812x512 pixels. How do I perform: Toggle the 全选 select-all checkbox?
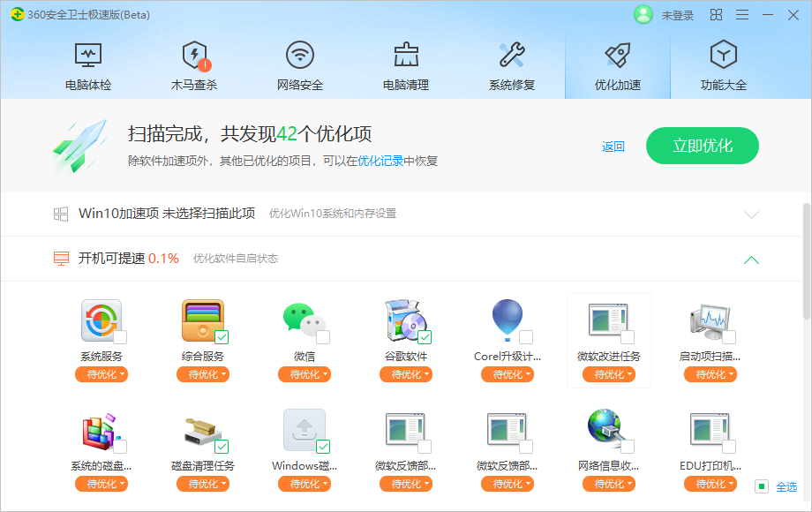click(761, 486)
